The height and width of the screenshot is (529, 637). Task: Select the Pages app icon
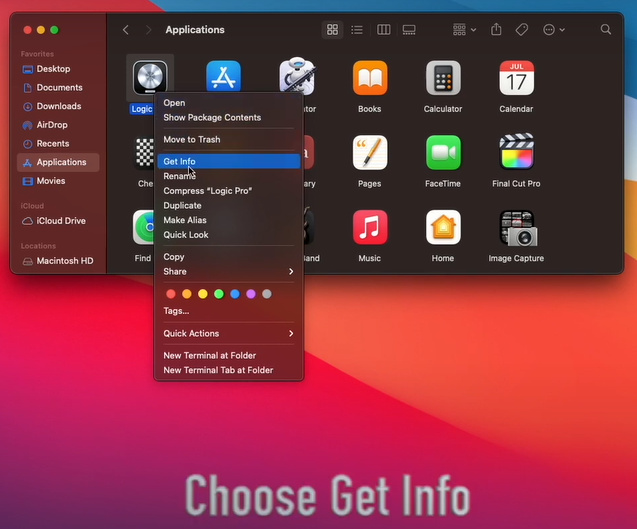pyautogui.click(x=370, y=152)
